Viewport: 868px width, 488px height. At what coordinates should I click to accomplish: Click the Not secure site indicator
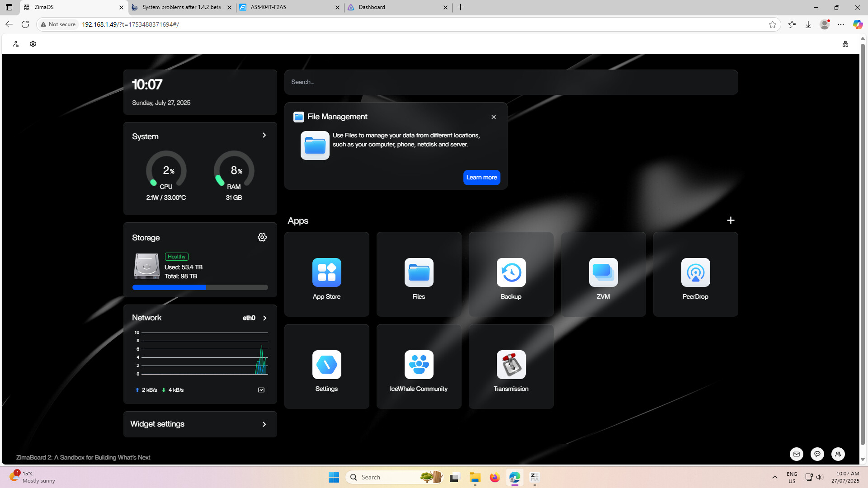pyautogui.click(x=58, y=24)
